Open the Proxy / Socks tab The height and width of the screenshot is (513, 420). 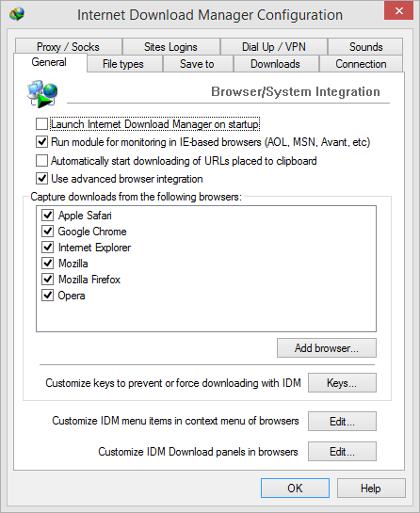pos(68,46)
